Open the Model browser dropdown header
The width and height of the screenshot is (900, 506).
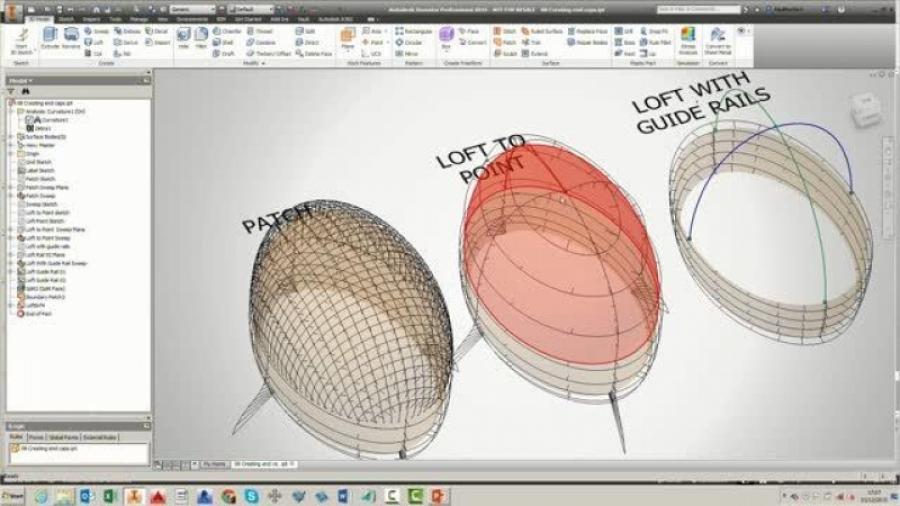pyautogui.click(x=20, y=80)
